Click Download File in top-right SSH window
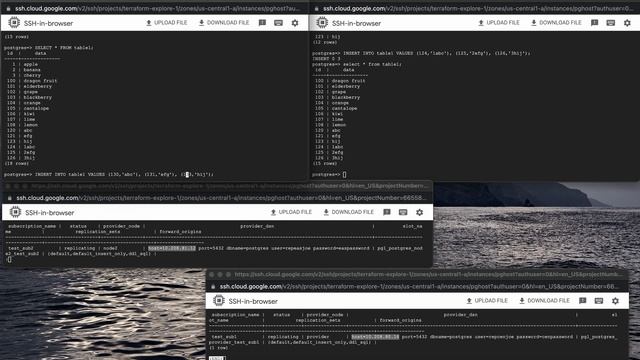The height and width of the screenshot is (360, 640). (556, 23)
